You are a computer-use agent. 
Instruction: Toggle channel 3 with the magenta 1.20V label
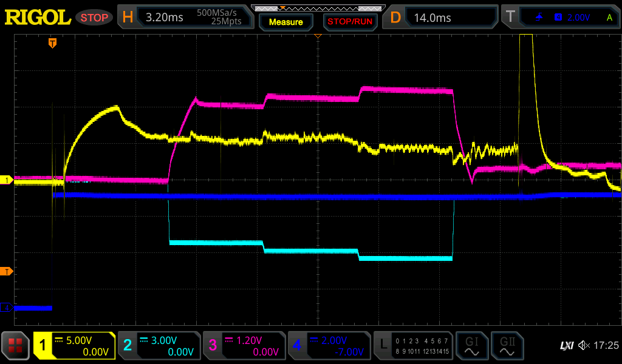[x=244, y=345]
